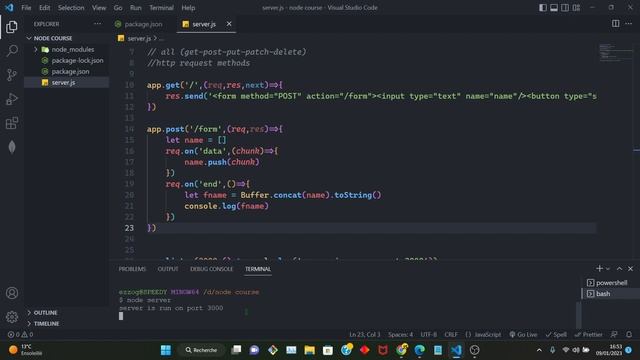Switch to the DEBUG CONSOLE tab
640x360 pixels.
[x=211, y=269]
